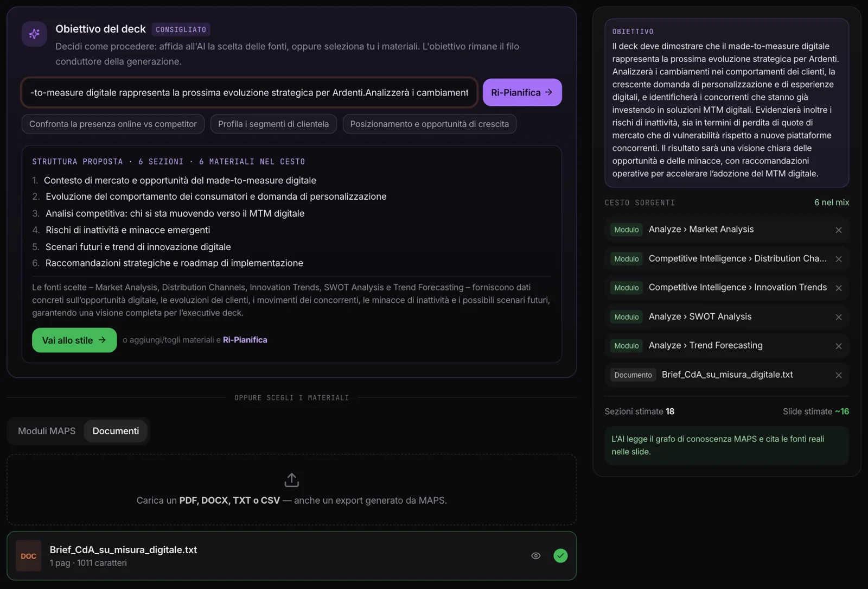Click the sparkle AI icon beside Obiettivo del deck
The width and height of the screenshot is (868, 589).
click(x=34, y=34)
